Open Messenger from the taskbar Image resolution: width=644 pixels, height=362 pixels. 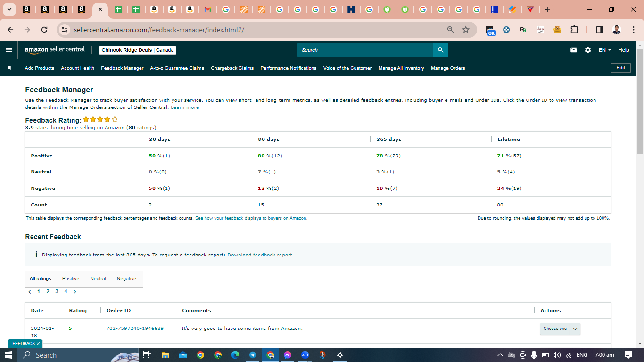pyautogui.click(x=288, y=355)
